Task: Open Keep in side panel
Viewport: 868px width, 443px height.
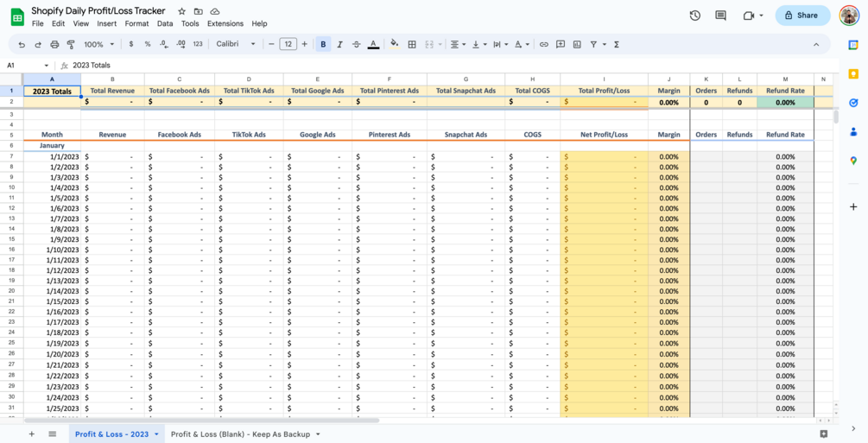Action: point(853,73)
